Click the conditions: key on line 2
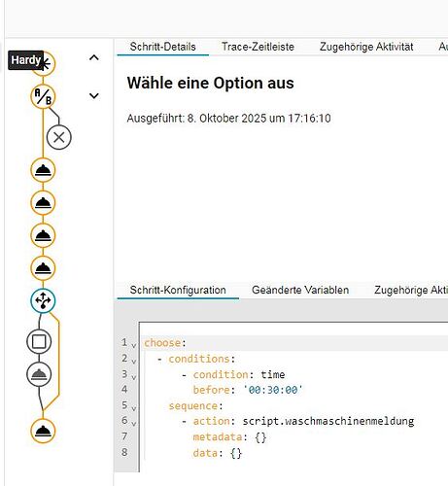Viewport: 448px width, 486px height. click(201, 359)
